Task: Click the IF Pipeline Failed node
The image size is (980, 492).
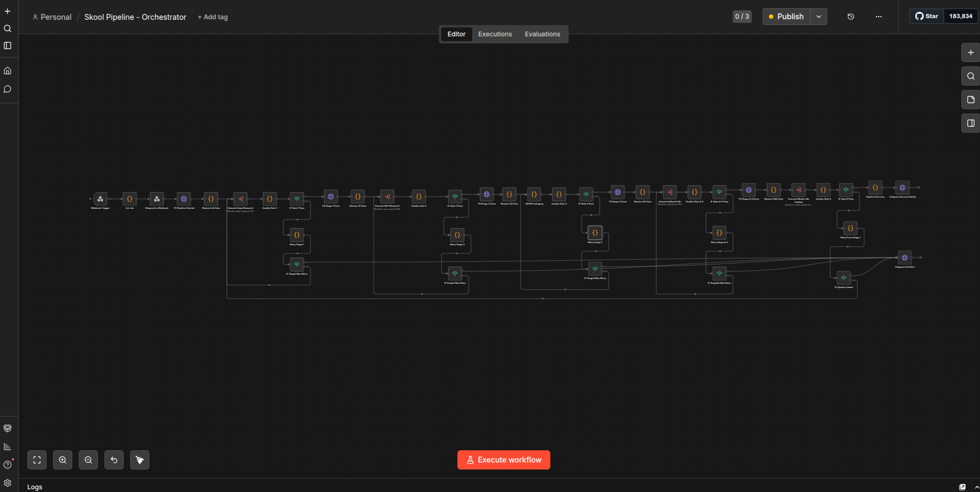Action: (x=843, y=278)
